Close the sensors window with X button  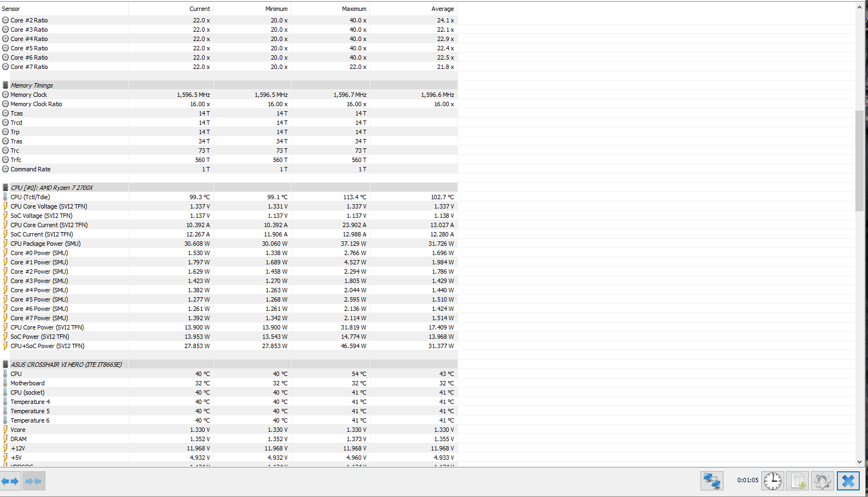(x=848, y=481)
